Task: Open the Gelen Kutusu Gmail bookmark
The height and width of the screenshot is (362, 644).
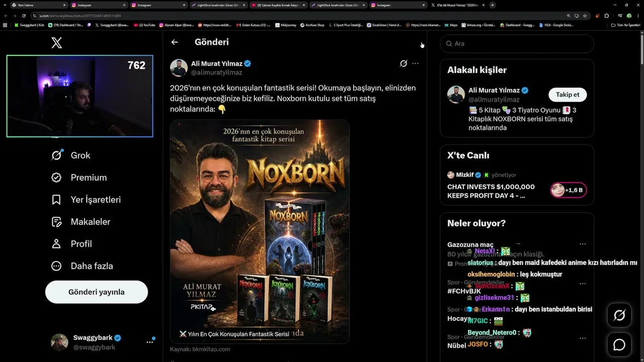Action: click(253, 25)
